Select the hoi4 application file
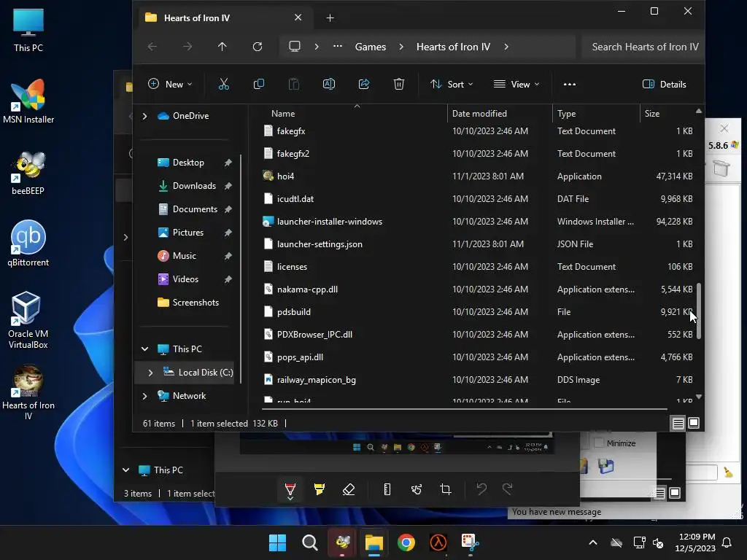Screen dimensions: 747x560 pos(285,176)
